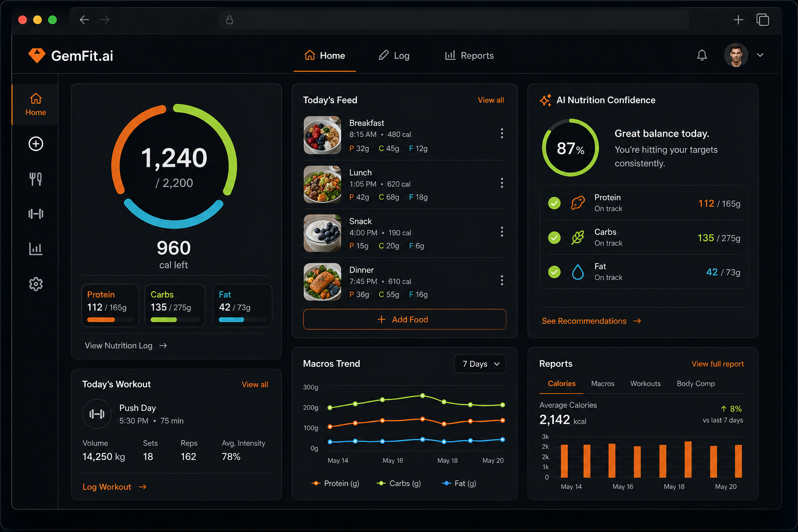Switch to the Log tab

(394, 56)
